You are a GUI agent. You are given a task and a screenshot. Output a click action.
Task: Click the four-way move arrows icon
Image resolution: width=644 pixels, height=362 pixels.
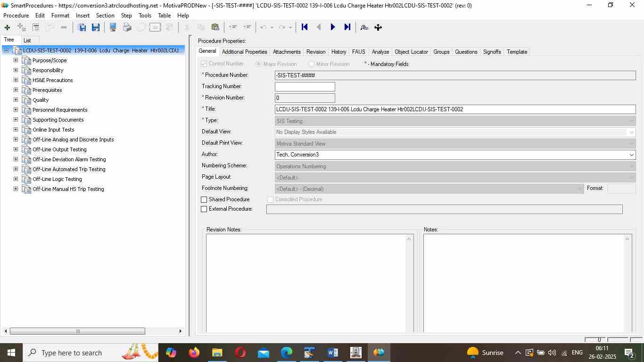pyautogui.click(x=378, y=27)
